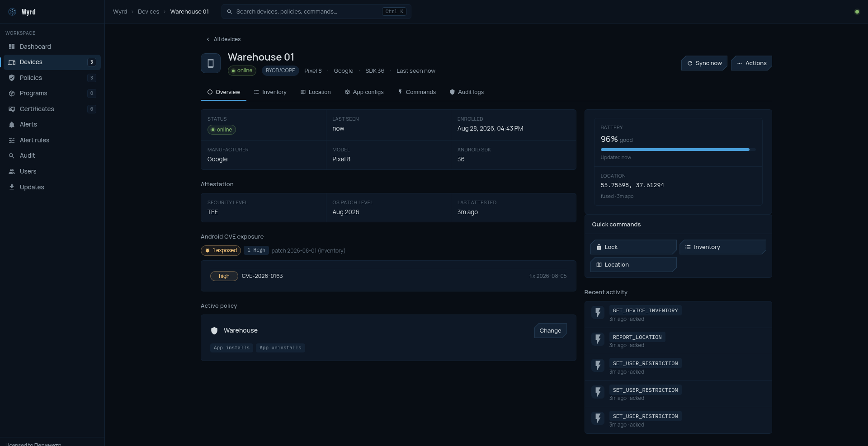Click the online badge in header
868x446 pixels.
(242, 71)
